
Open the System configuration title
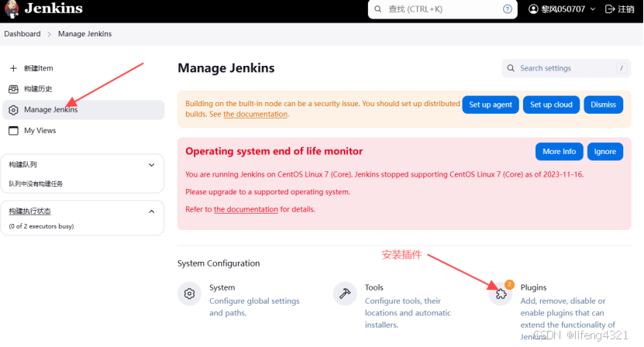point(222,287)
